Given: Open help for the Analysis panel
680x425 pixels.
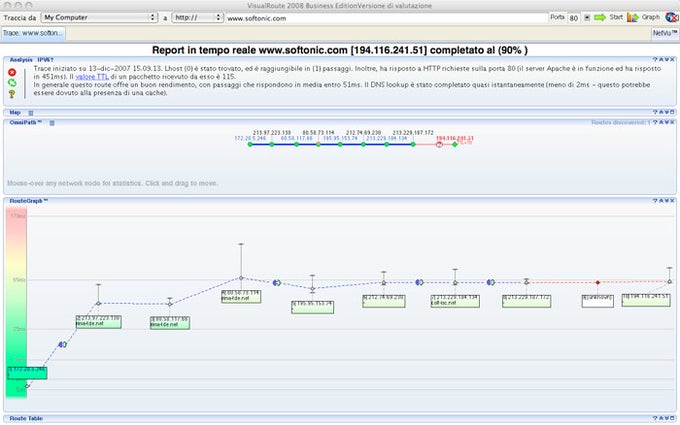Looking at the screenshot, I should coord(655,60).
